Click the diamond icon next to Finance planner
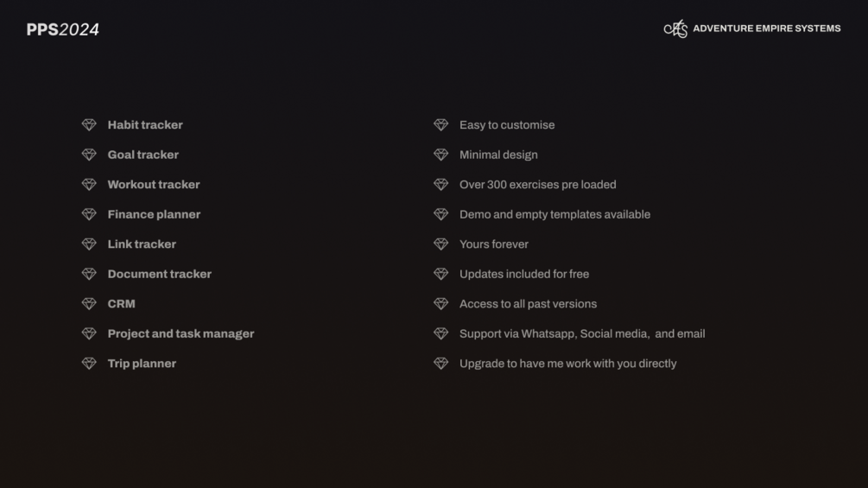 point(89,214)
